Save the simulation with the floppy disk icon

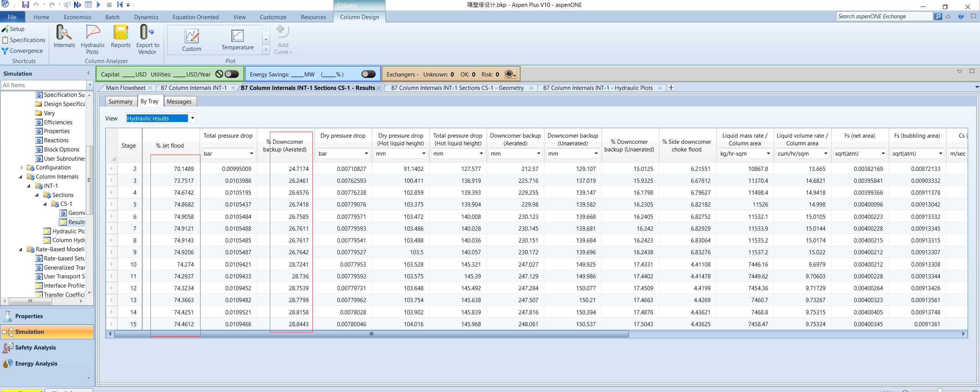[x=25, y=5]
